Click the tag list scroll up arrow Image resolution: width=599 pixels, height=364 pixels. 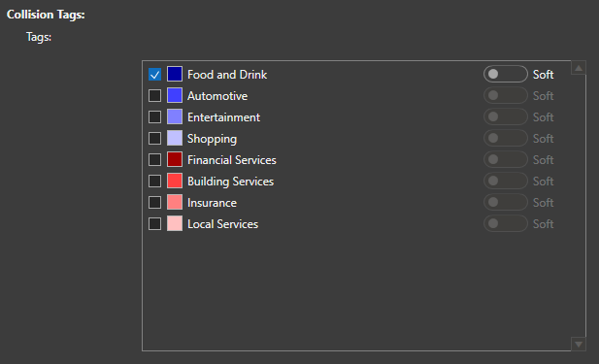[x=579, y=68]
